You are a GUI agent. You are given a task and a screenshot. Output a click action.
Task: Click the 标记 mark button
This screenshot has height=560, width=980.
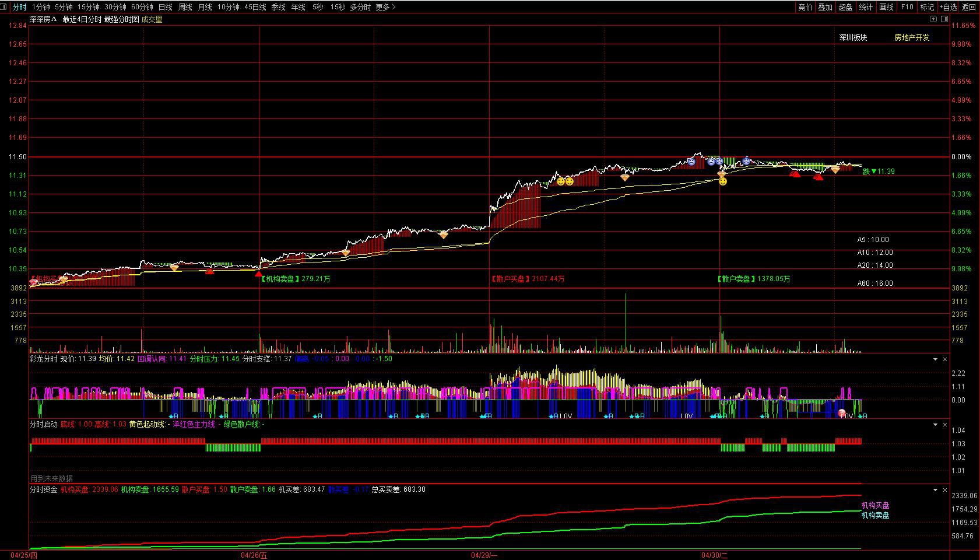[927, 7]
